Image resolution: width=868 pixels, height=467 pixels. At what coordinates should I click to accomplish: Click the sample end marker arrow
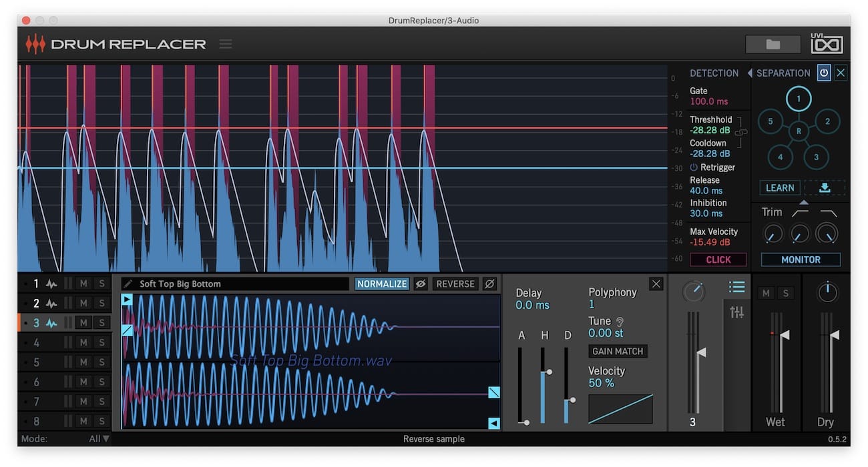494,423
